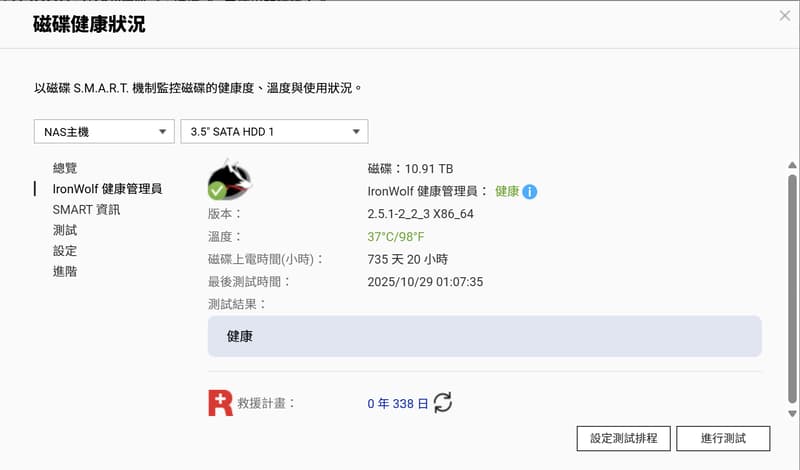Select IronWolf 健康管理員 in sidebar
Screen dimensions: 800x470
pyautogui.click(x=107, y=188)
